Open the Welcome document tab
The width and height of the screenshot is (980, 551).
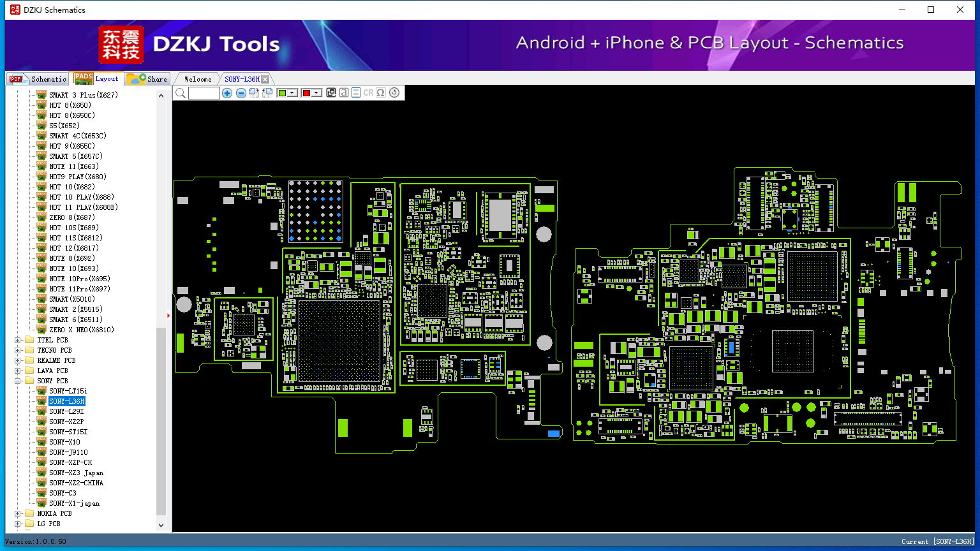tap(198, 79)
